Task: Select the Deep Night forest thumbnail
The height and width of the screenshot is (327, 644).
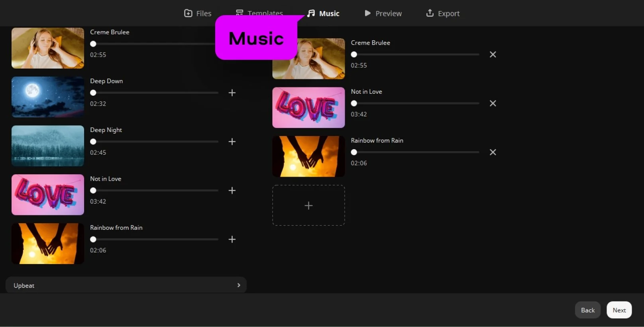Action: 48,146
